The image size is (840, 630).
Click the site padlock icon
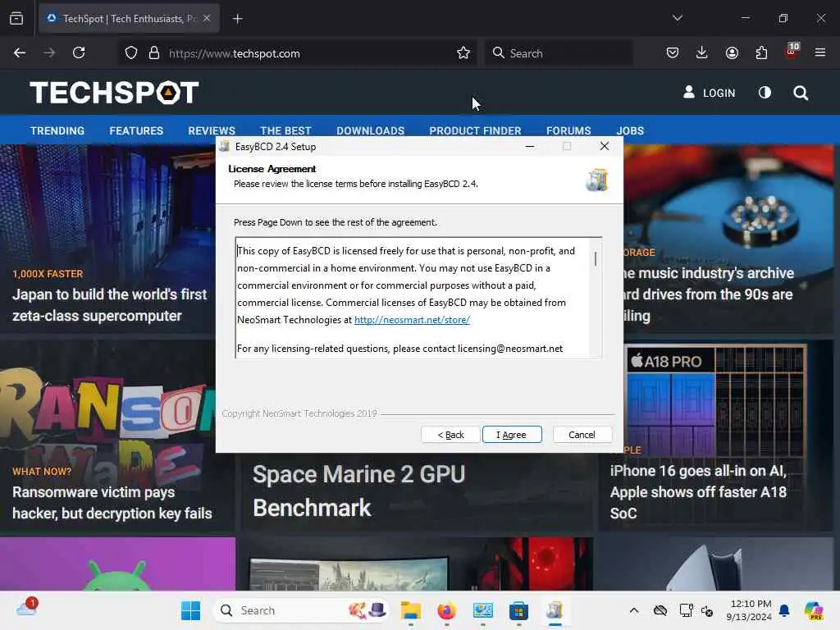154,53
